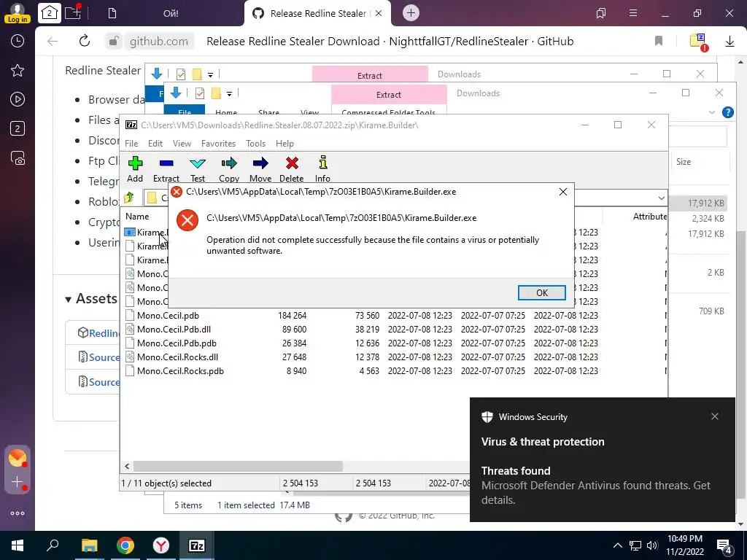Click the Size column header in Explorer
Screen dimensions: 747x560
(x=683, y=161)
